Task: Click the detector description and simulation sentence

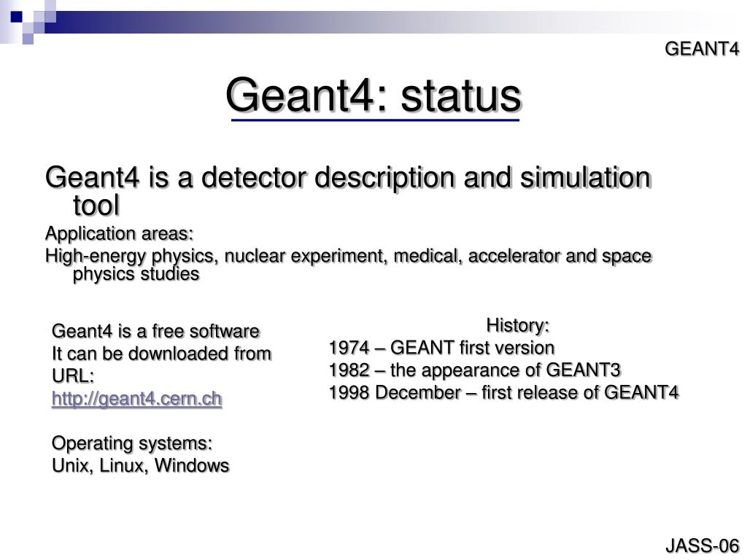Action: [347, 177]
